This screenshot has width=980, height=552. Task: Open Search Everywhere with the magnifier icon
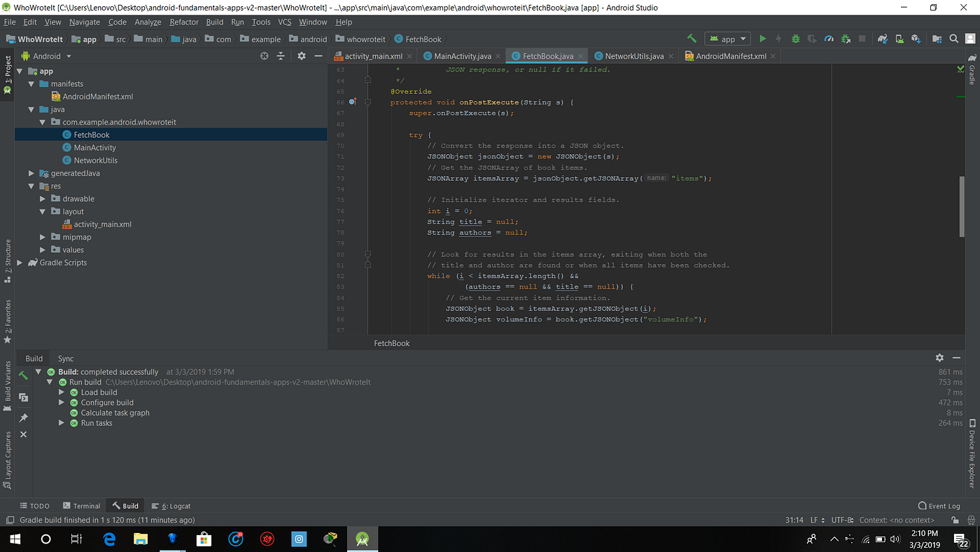coord(953,39)
